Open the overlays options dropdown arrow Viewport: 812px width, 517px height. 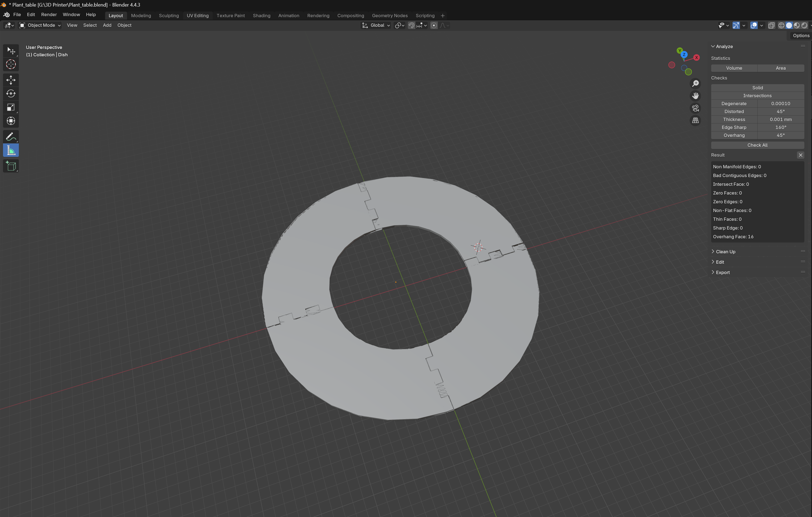point(762,25)
